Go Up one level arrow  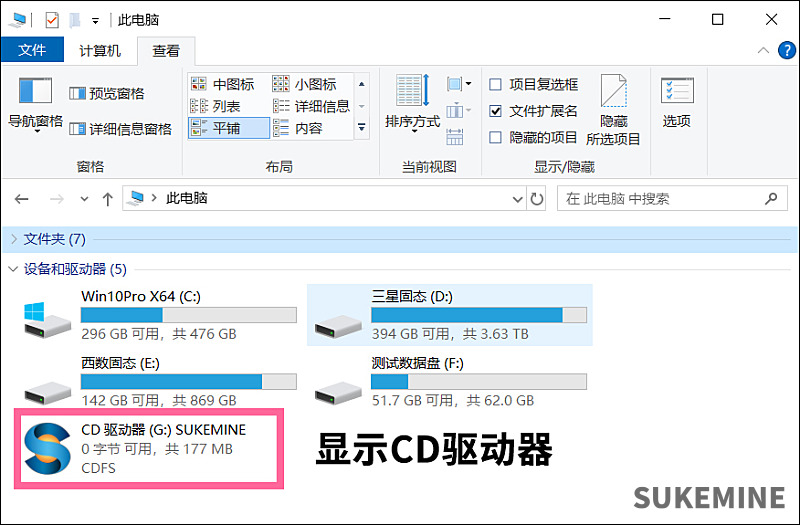pos(107,199)
